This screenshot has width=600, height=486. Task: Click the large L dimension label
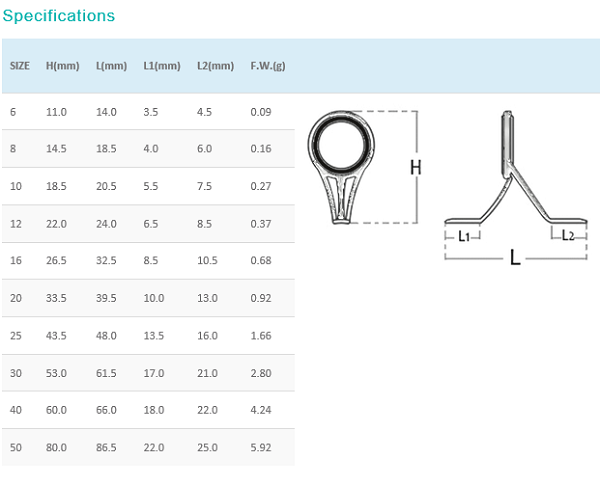(x=515, y=257)
